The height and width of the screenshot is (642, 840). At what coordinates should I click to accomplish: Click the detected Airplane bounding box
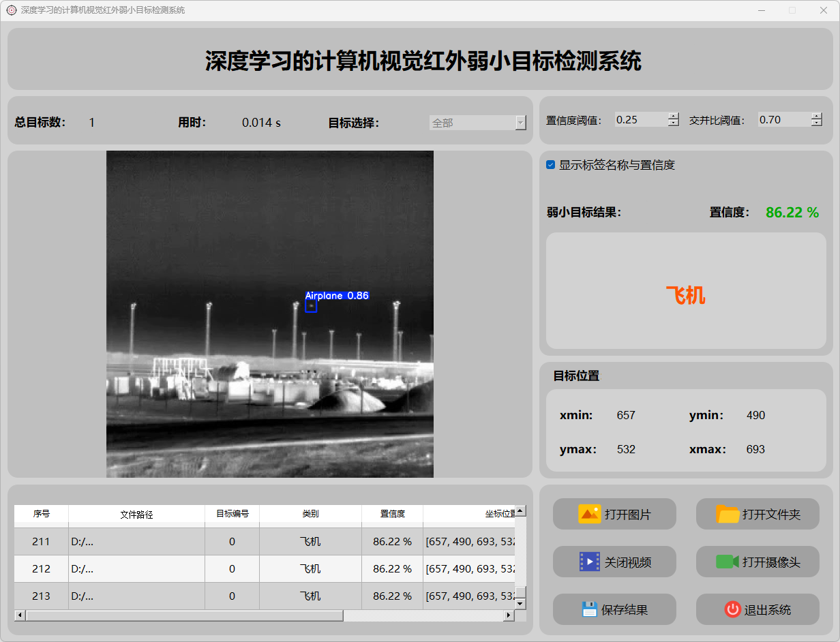point(311,306)
